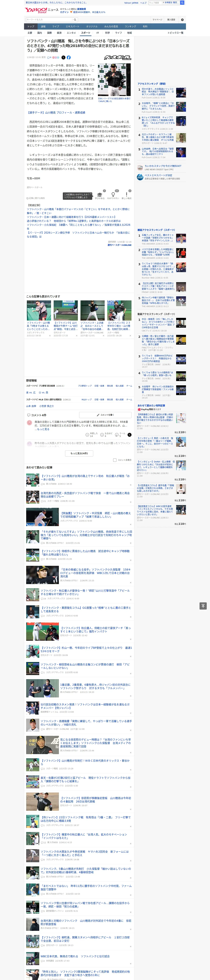Image resolution: width=210 pixels, height=980 pixels.
Task: Open the article photo of Yamakawa
Action: point(114,80)
